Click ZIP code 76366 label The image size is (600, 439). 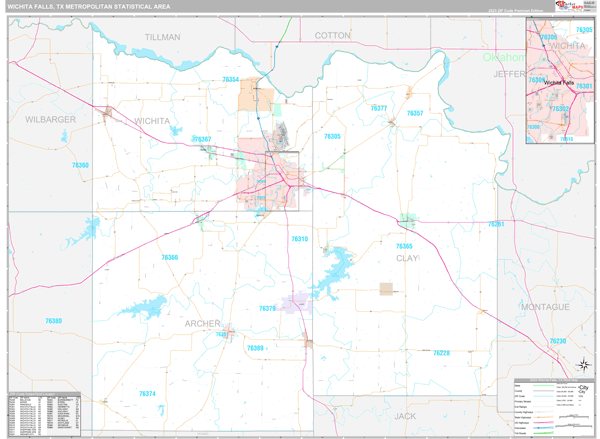[170, 258]
